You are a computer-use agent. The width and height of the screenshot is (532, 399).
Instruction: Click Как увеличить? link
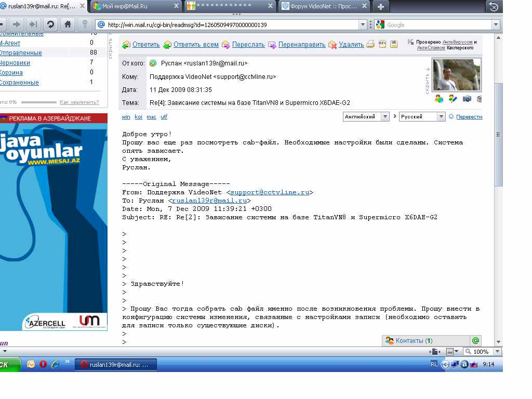(79, 102)
